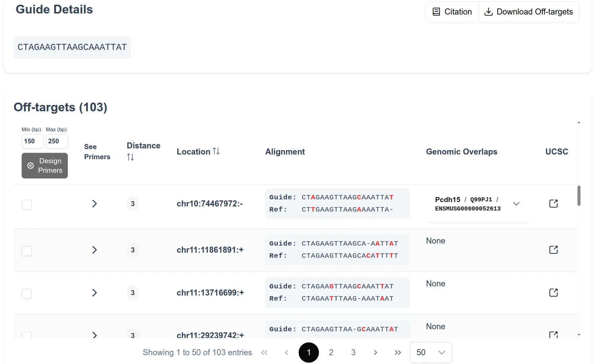Expand primers for chr10:74467972 row

(94, 204)
